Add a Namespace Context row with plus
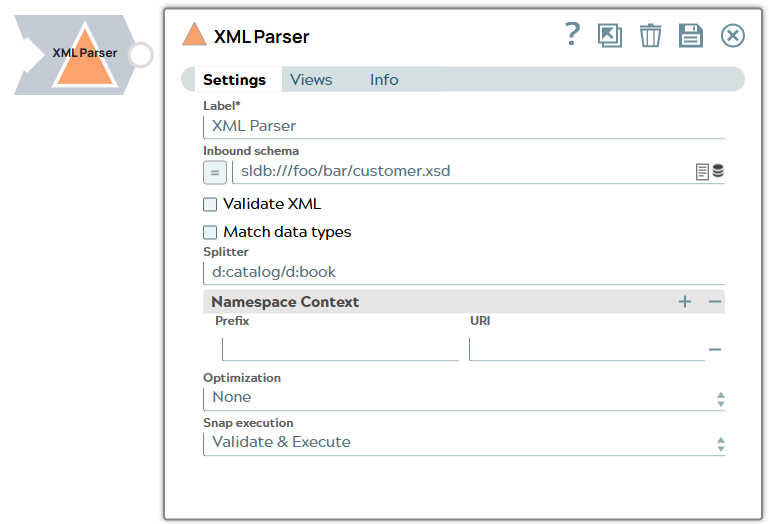Screen dimensions: 769x524 pyautogui.click(x=685, y=302)
